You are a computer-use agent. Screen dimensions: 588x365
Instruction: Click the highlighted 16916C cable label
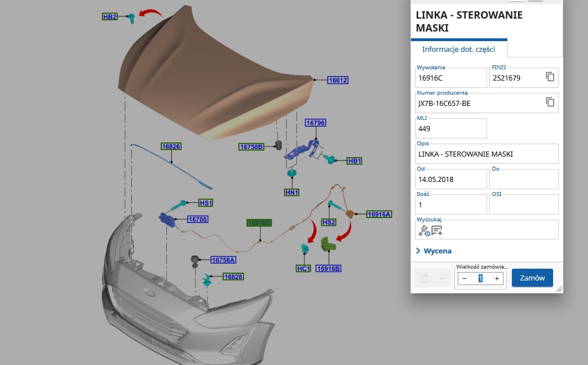coord(259,223)
